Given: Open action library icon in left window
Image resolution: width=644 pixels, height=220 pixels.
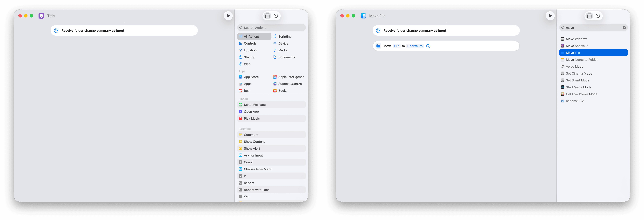Looking at the screenshot, I should (x=267, y=16).
